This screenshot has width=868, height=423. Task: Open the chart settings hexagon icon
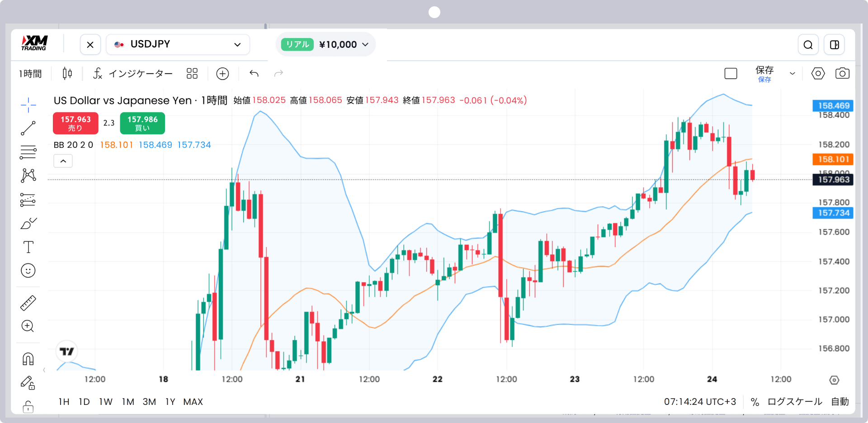(x=818, y=73)
